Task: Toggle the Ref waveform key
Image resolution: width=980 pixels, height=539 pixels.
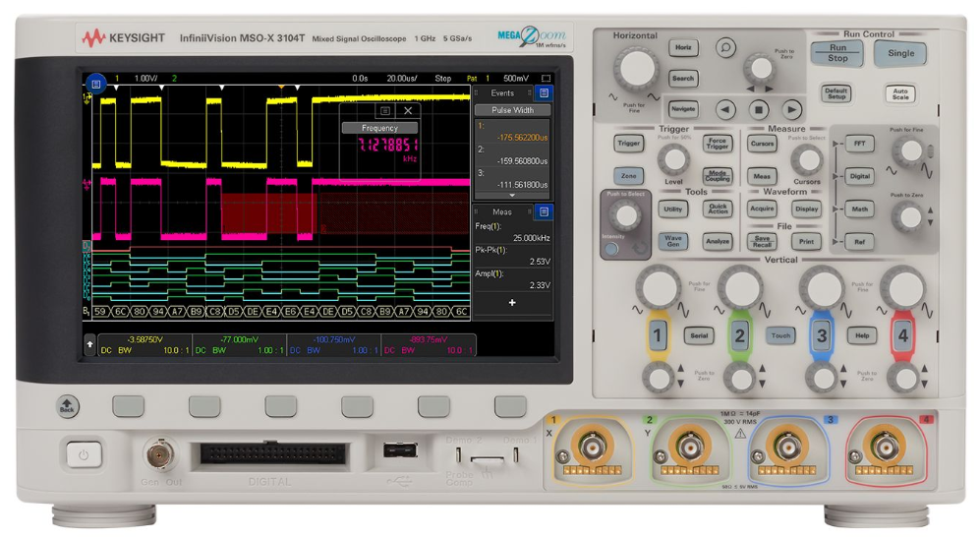Action: 859,241
